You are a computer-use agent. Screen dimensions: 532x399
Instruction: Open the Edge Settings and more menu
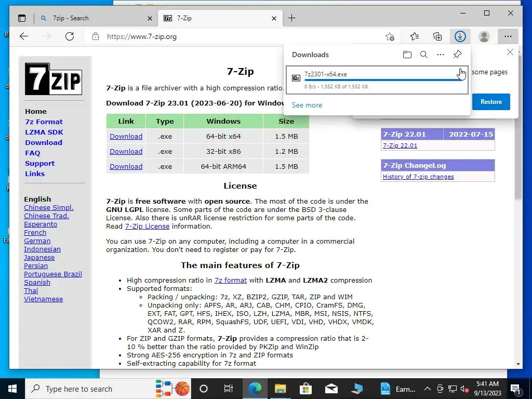tap(508, 36)
